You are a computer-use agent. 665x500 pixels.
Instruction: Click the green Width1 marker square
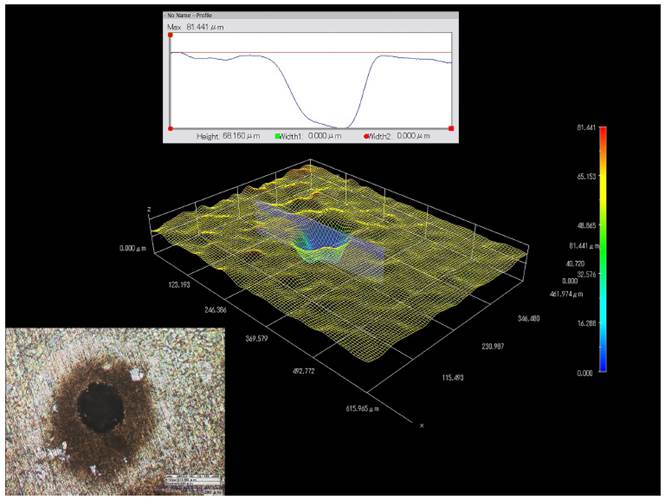(279, 135)
